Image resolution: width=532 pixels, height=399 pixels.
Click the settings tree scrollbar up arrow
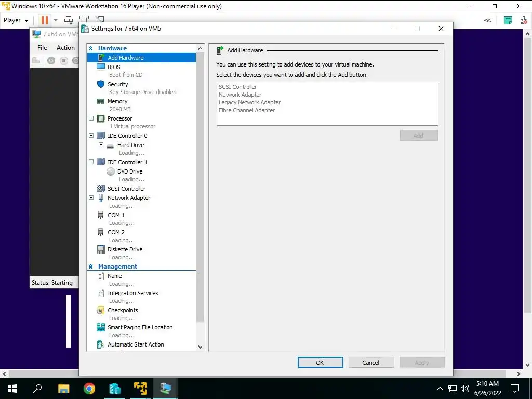coord(200,48)
